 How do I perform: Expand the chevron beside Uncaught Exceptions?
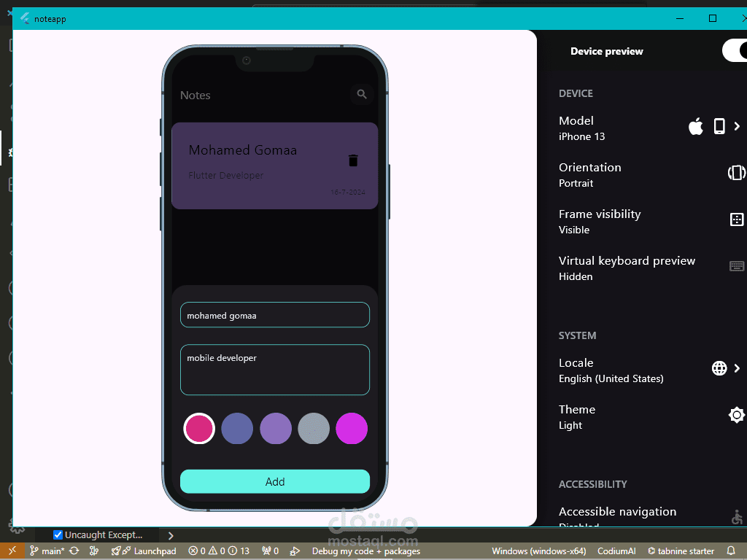tap(171, 536)
